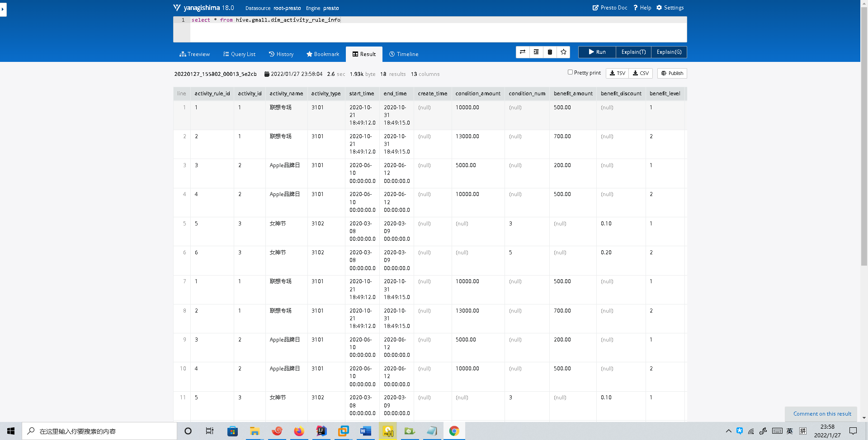Image resolution: width=868 pixels, height=440 pixels.
Task: Show hidden system tray icons
Action: [729, 431]
